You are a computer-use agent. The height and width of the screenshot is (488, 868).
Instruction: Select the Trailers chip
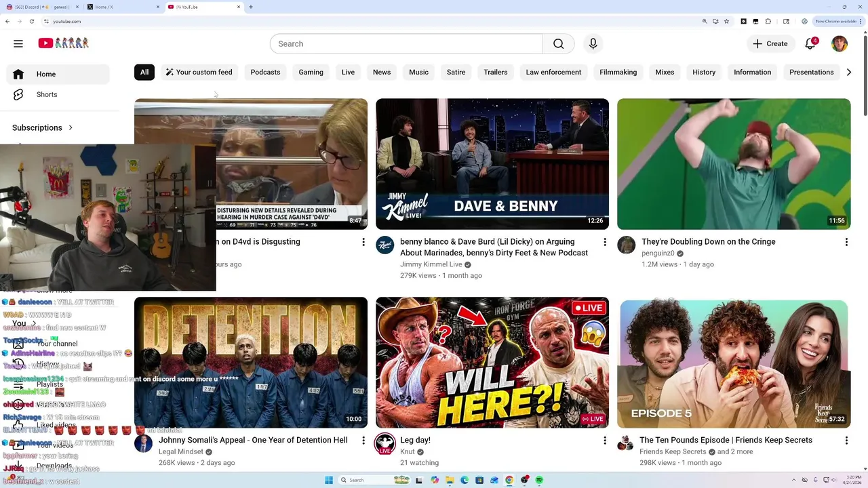pyautogui.click(x=496, y=72)
